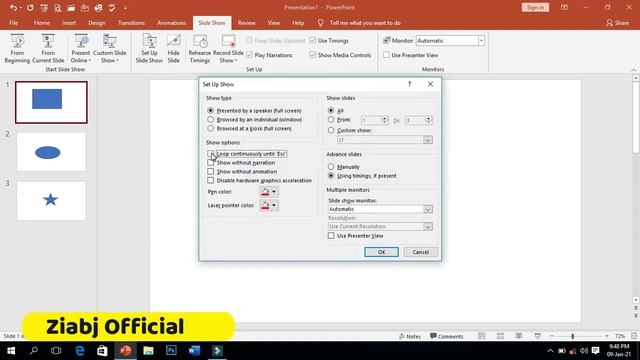Open the Present Online option
Screen dimensions: 640x360
pos(80,49)
